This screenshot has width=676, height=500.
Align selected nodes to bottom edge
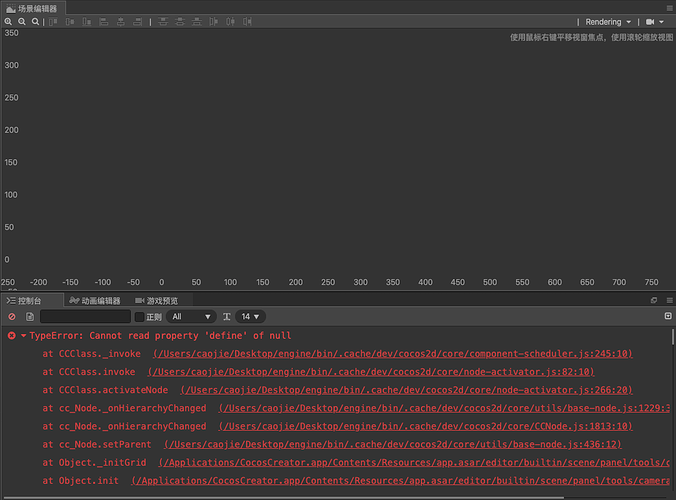click(x=87, y=22)
